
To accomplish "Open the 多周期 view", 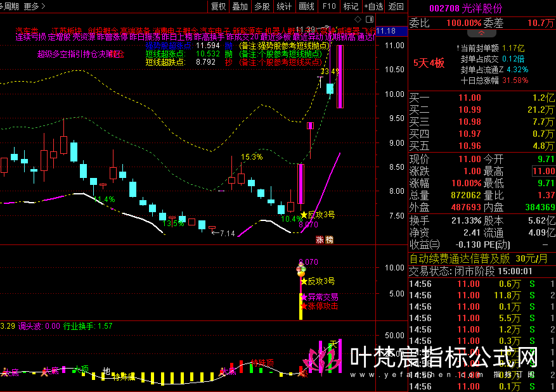I will tap(10, 6).
